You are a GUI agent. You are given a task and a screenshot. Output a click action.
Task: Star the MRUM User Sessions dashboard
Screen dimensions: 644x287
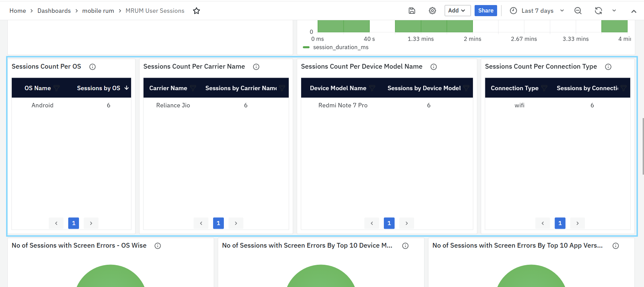coord(197,11)
